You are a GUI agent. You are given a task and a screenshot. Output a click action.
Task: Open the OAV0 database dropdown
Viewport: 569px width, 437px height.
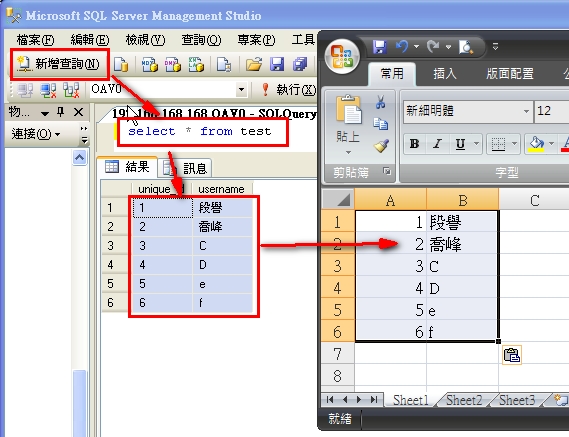(241, 89)
